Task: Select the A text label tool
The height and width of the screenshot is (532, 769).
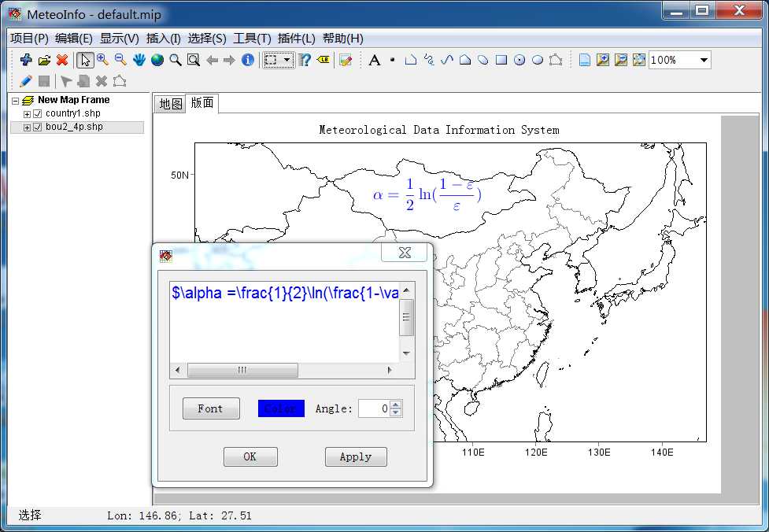Action: tap(375, 60)
